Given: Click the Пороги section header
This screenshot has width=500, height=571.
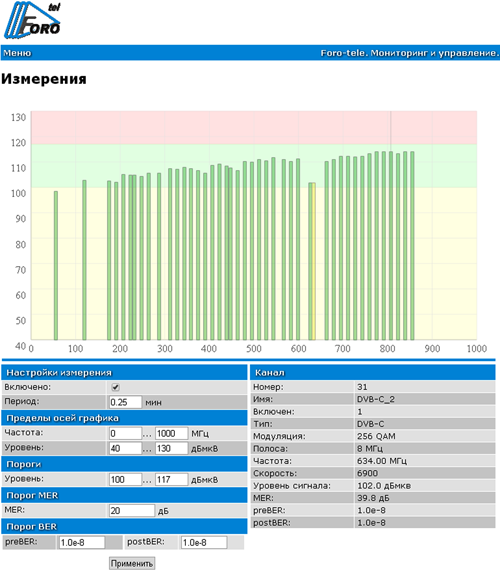Looking at the screenshot, I should [x=124, y=464].
